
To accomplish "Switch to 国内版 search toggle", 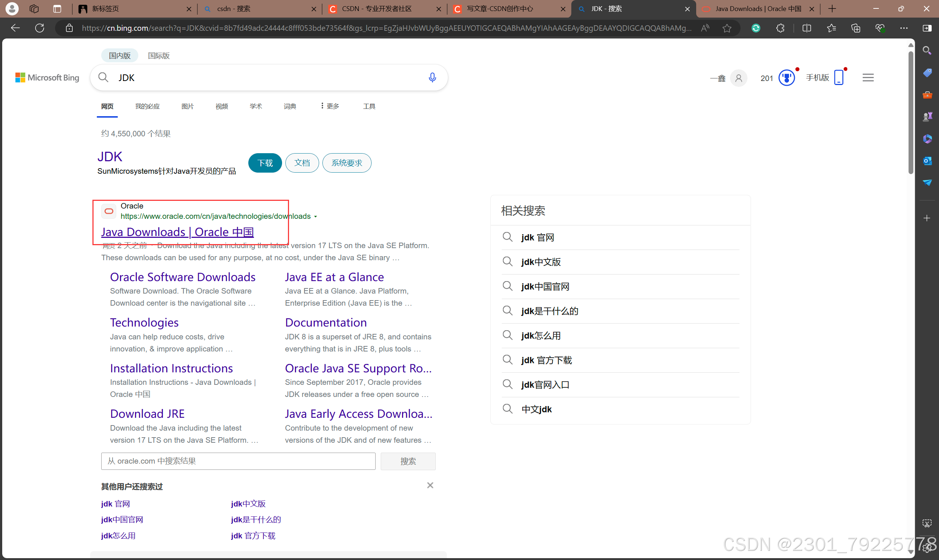I will (x=120, y=55).
